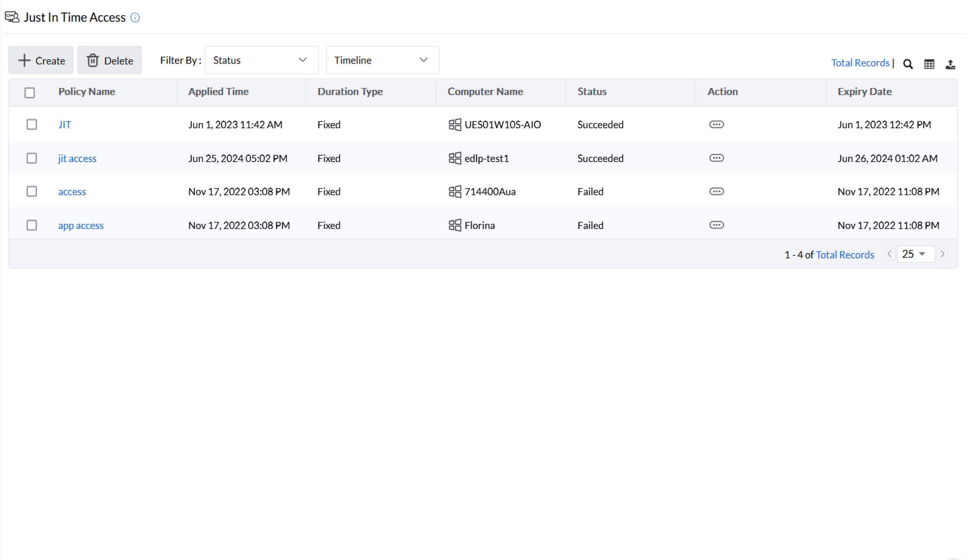This screenshot has height=560, width=972.
Task: Open the app access policy link
Action: (x=81, y=225)
